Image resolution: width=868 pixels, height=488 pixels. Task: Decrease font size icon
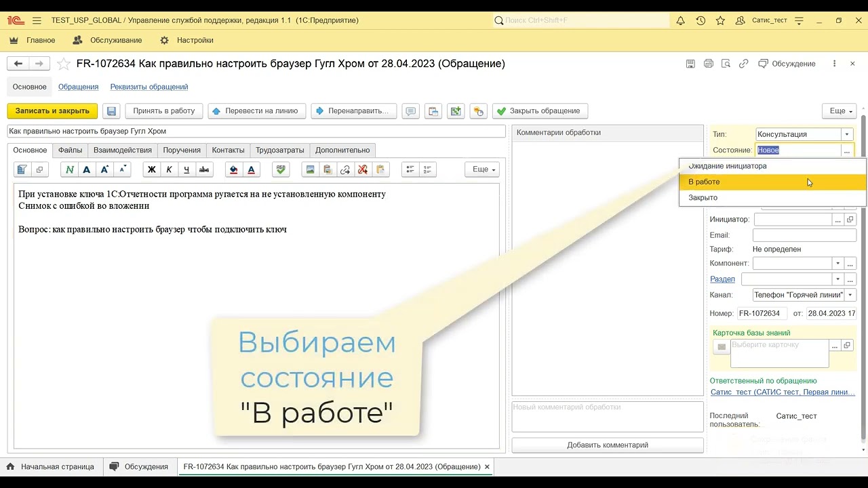pyautogui.click(x=121, y=169)
